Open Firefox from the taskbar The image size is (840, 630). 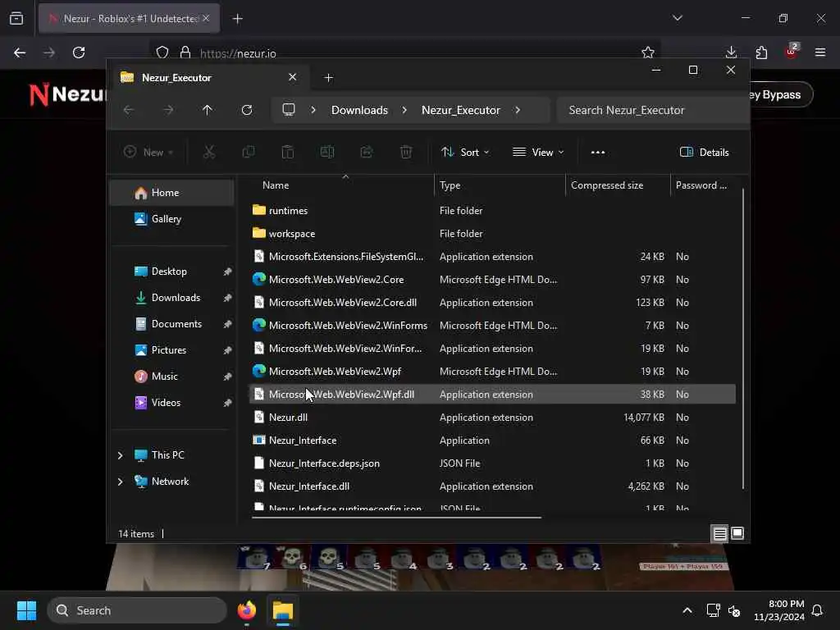point(247,610)
